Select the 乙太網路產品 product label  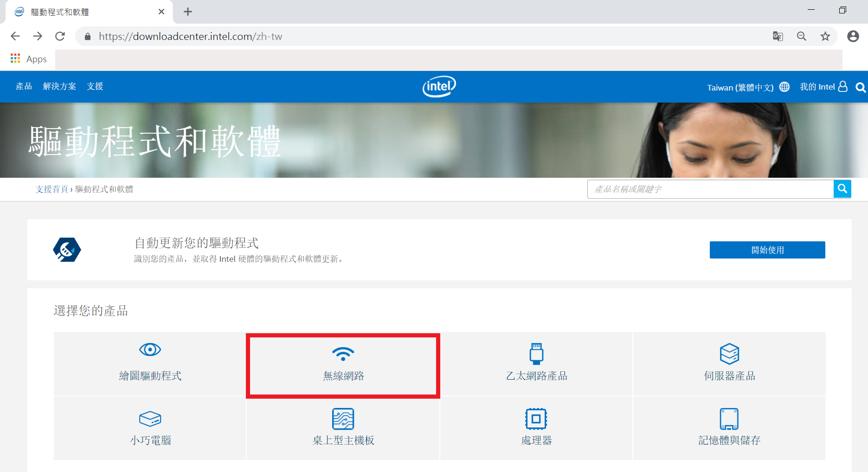537,376
